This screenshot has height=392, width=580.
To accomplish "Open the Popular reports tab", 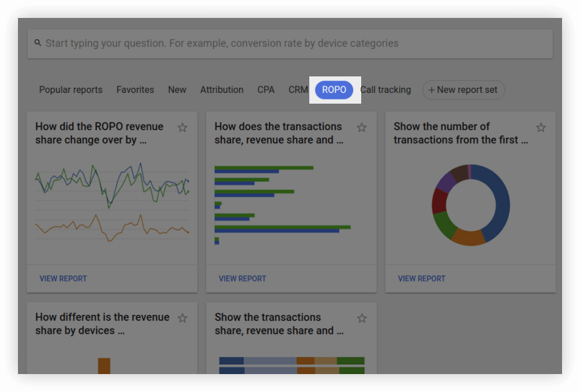I will [x=71, y=90].
